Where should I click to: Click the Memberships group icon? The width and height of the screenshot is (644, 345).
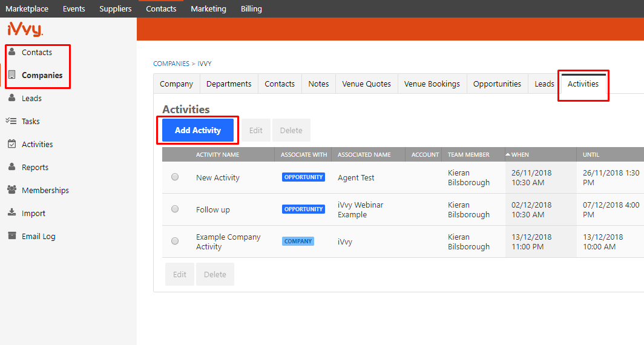pos(12,190)
